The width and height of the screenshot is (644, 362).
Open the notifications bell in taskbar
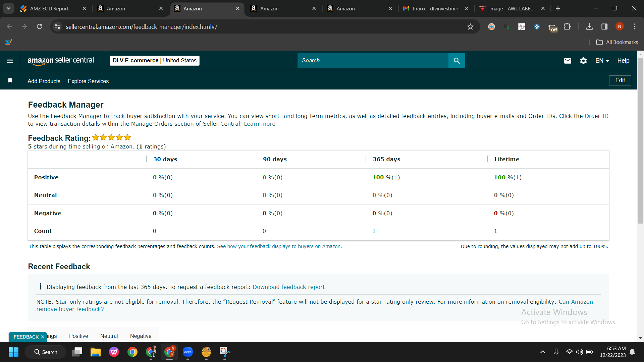click(x=632, y=352)
